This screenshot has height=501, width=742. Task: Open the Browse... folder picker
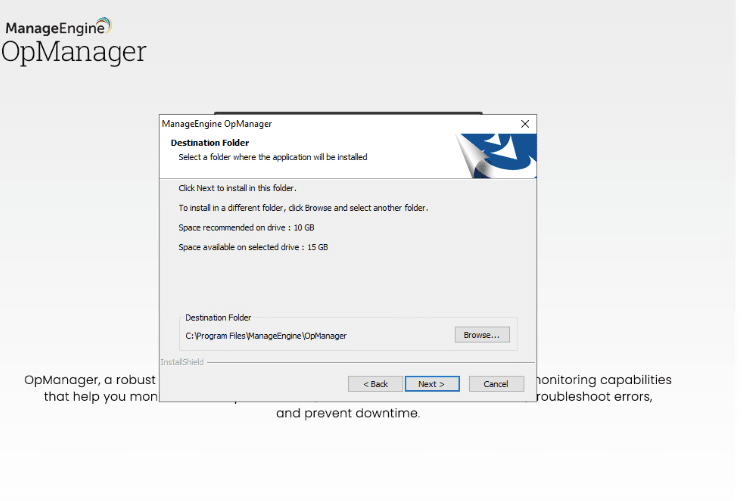482,334
